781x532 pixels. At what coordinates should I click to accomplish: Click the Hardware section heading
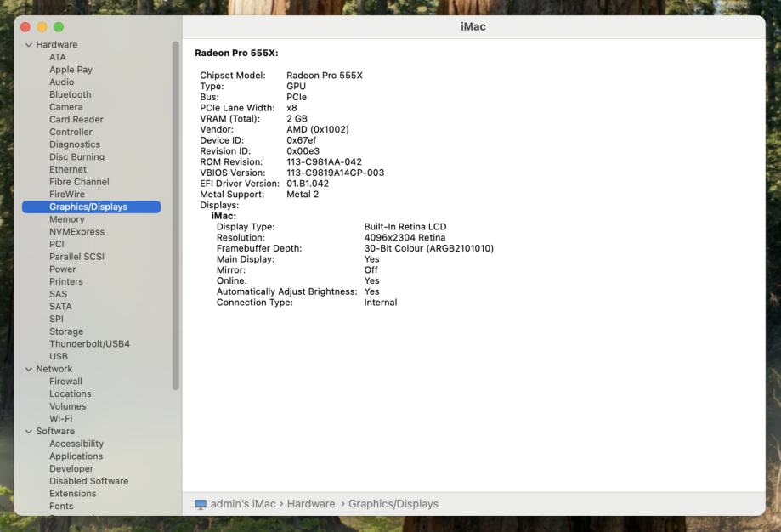[x=56, y=45]
